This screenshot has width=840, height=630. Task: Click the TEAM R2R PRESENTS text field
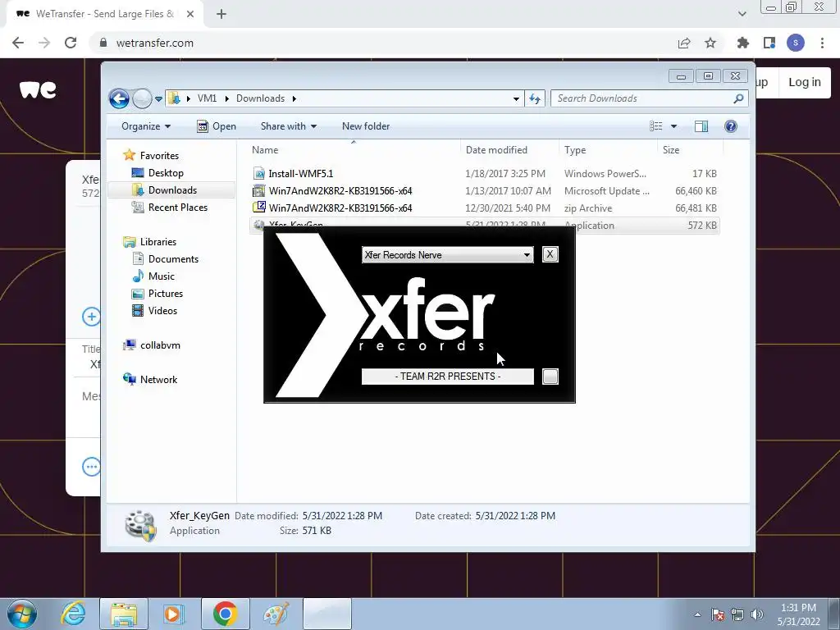point(447,376)
